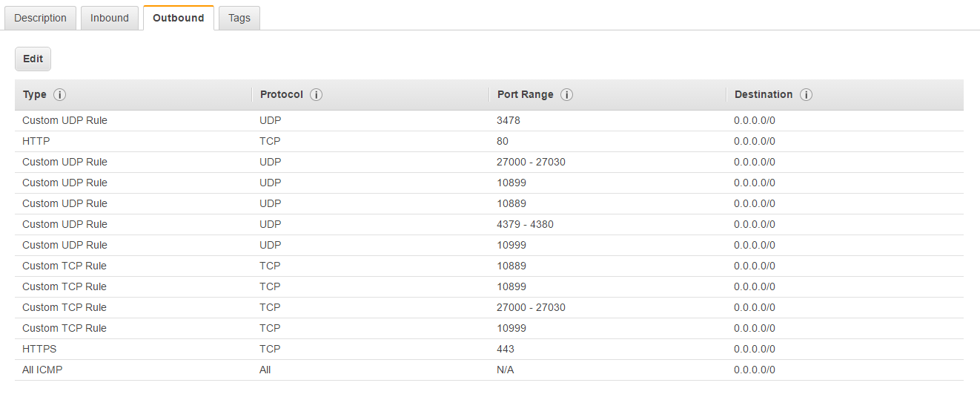Click the Destination column header text
The width and height of the screenshot is (980, 400).
click(764, 95)
